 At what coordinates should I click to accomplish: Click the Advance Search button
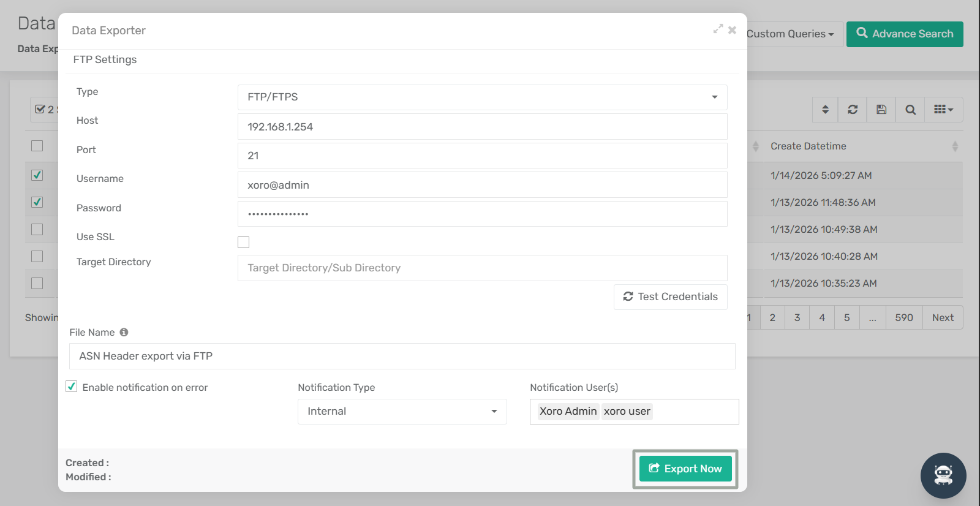pyautogui.click(x=905, y=34)
